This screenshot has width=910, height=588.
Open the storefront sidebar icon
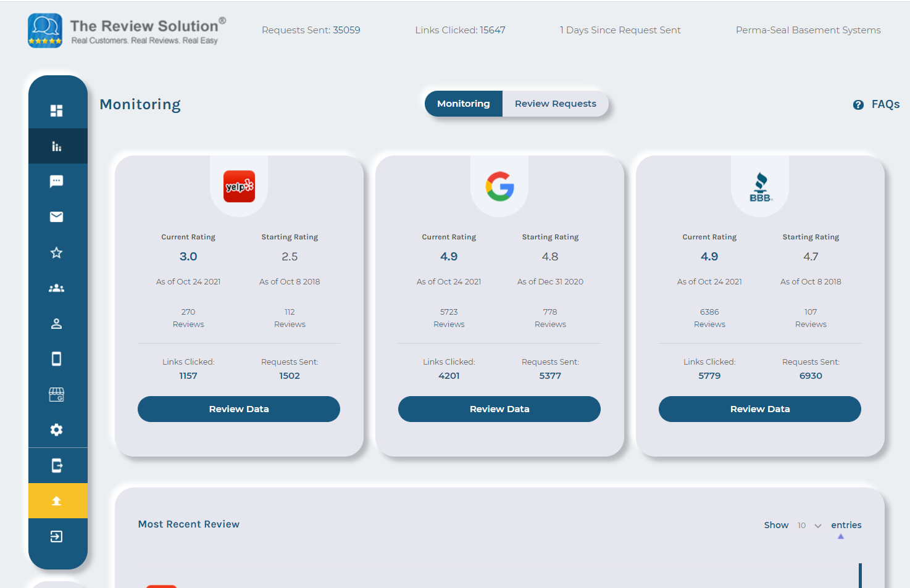click(57, 394)
